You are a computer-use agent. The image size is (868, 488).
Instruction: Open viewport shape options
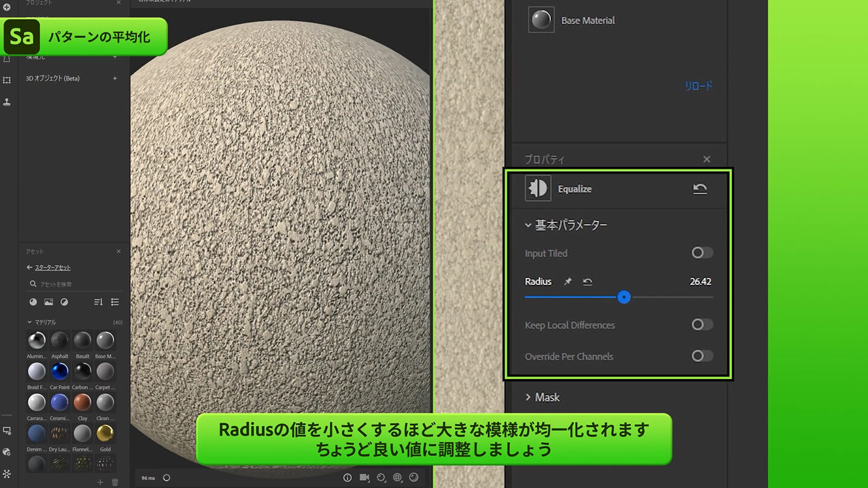point(381,478)
